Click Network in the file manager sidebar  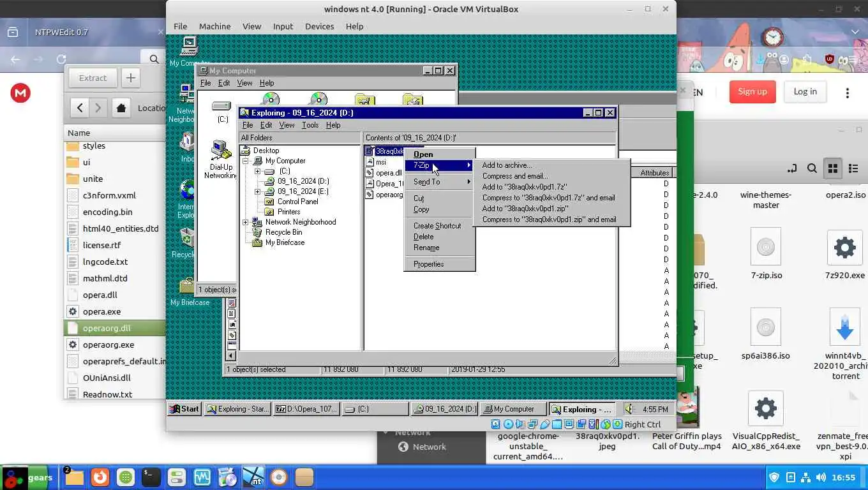[x=429, y=447]
